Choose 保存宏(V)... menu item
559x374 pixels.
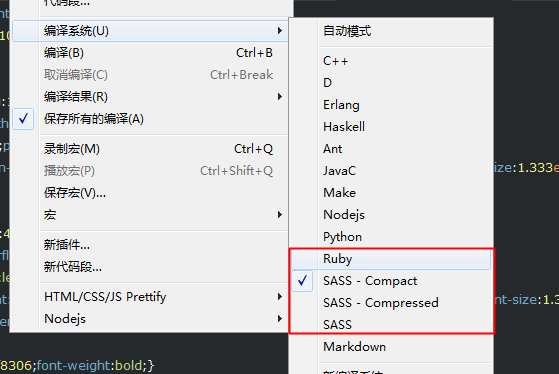point(150,193)
